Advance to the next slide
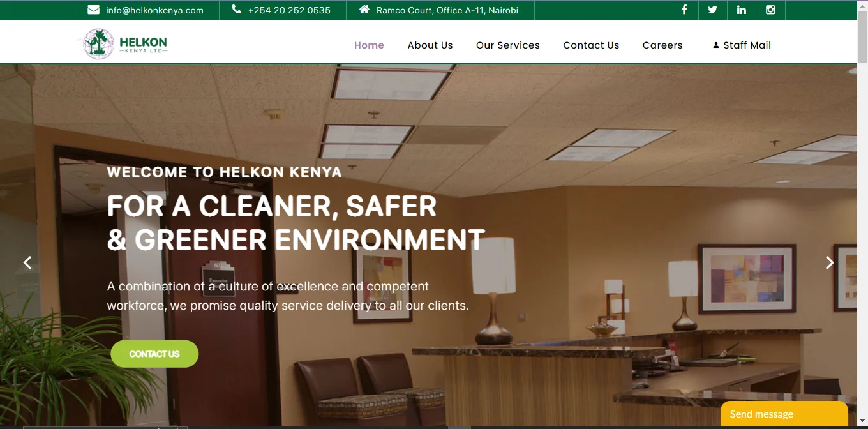The height and width of the screenshot is (429, 868). pyautogui.click(x=829, y=262)
